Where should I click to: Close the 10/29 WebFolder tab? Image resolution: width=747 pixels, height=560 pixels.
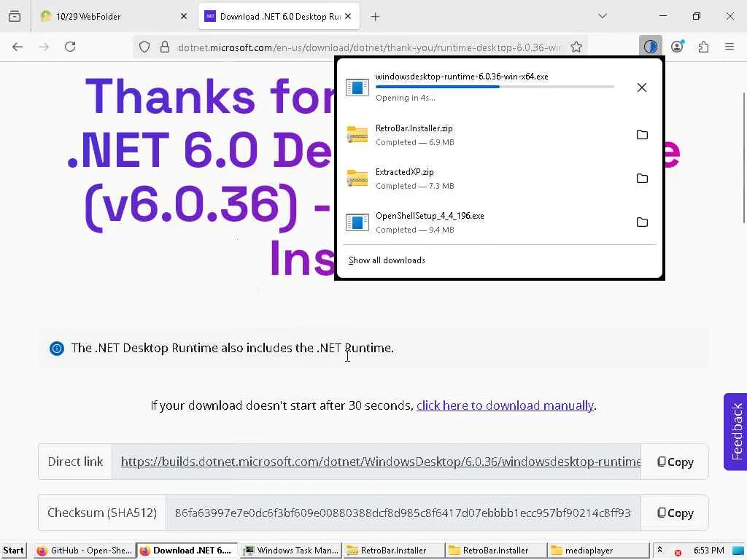click(x=184, y=16)
